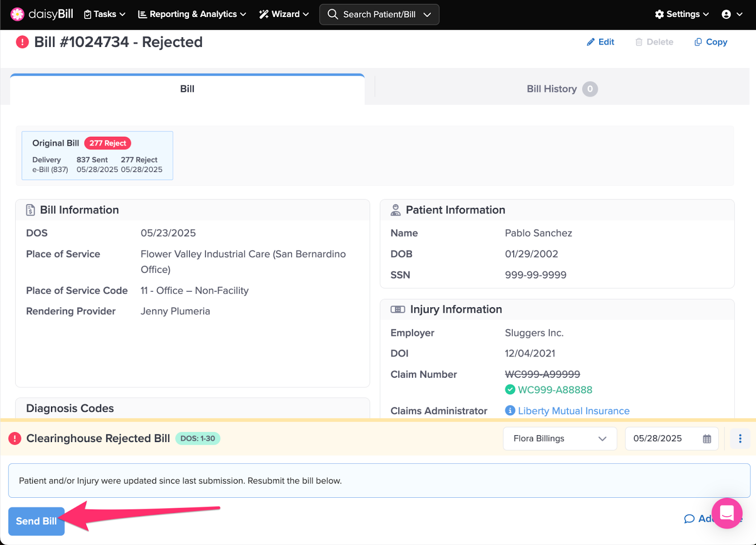The height and width of the screenshot is (545, 756).
Task: Click the Wizard wand icon
Action: 264,15
